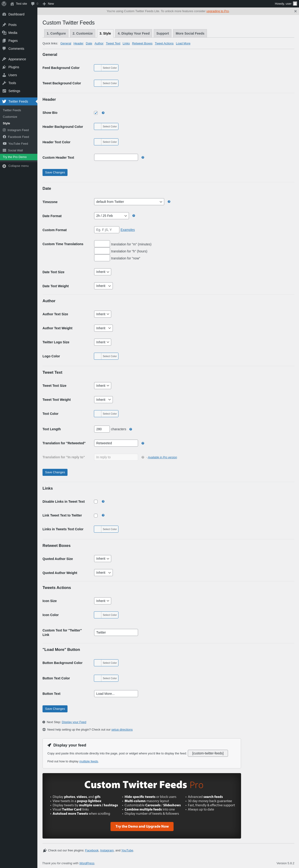The width and height of the screenshot is (299, 868).
Task: Open Try the Pro Demo menu item
Action: point(18,157)
